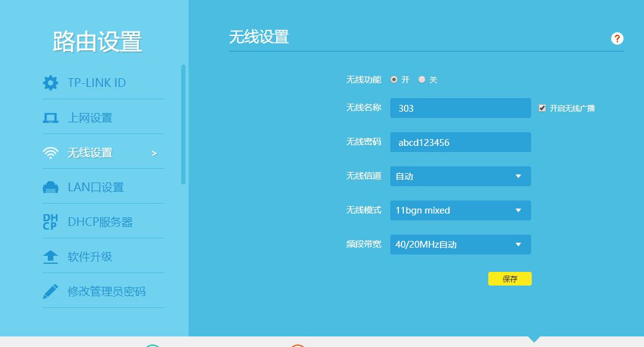The height and width of the screenshot is (347, 644).
Task: Toggle the 开启无线广播 checkbox
Action: 542,108
